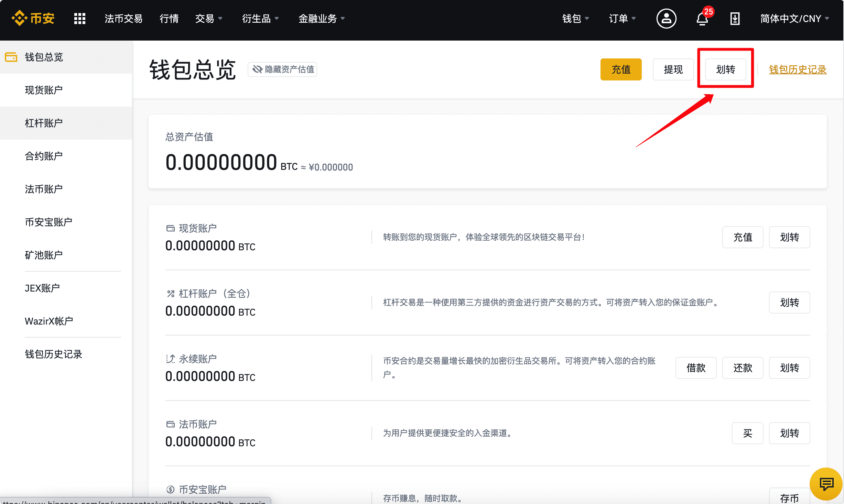Open 钱包历史记录 in the sidebar
This screenshot has width=844, height=504.
(x=66, y=354)
